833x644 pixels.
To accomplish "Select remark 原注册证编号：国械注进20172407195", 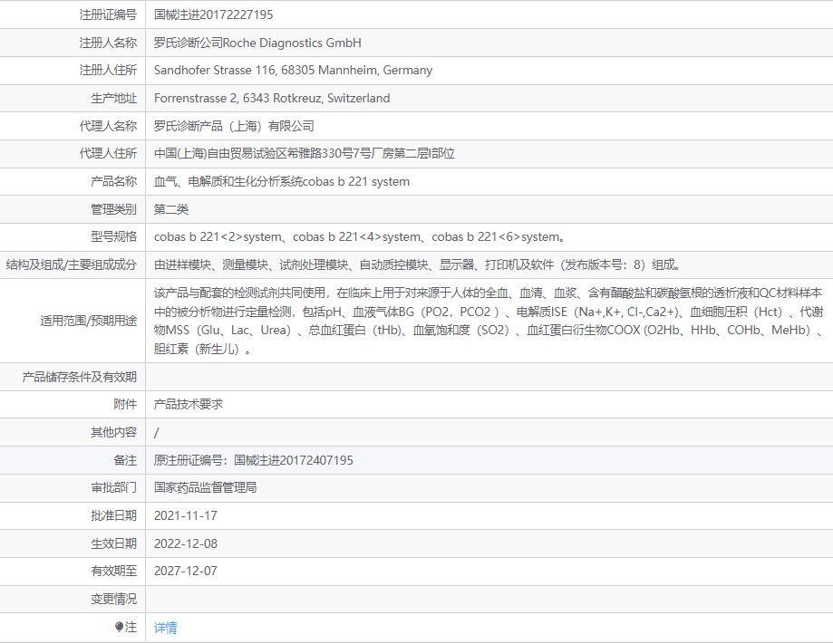I will click(254, 460).
